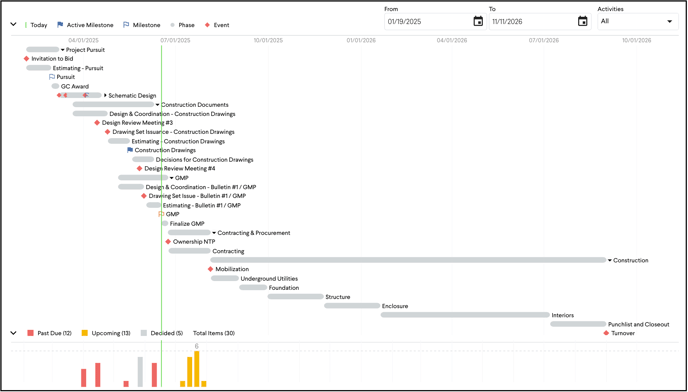The height and width of the screenshot is (392, 688).
Task: Open the To date calendar picker
Action: click(582, 21)
